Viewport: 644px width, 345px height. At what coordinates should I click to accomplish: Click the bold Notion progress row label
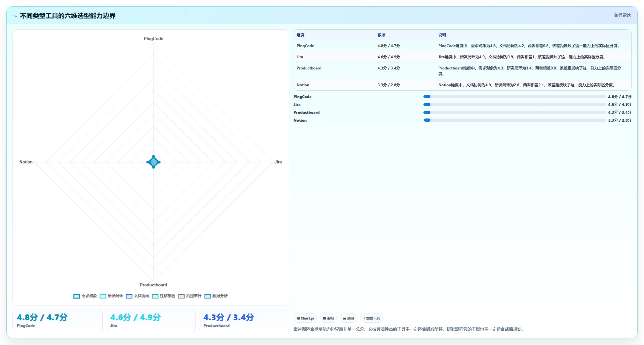coord(300,120)
